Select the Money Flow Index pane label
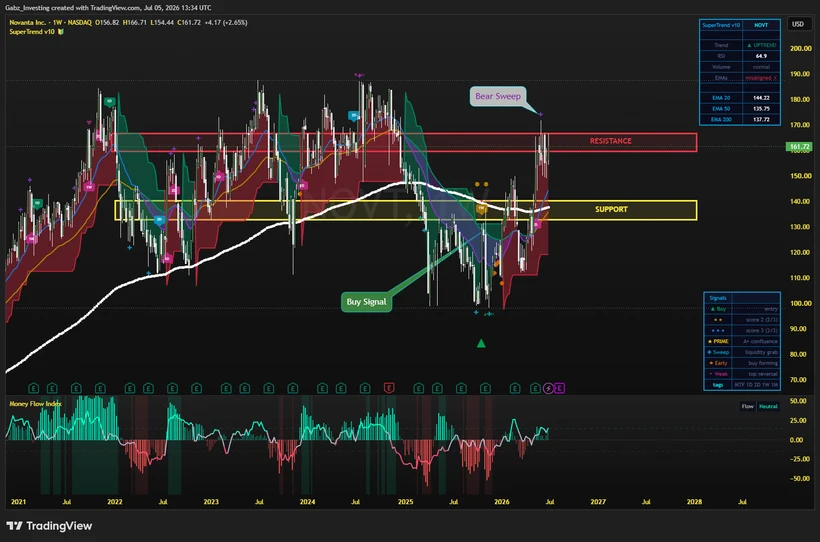This screenshot has width=820, height=542. 36,404
